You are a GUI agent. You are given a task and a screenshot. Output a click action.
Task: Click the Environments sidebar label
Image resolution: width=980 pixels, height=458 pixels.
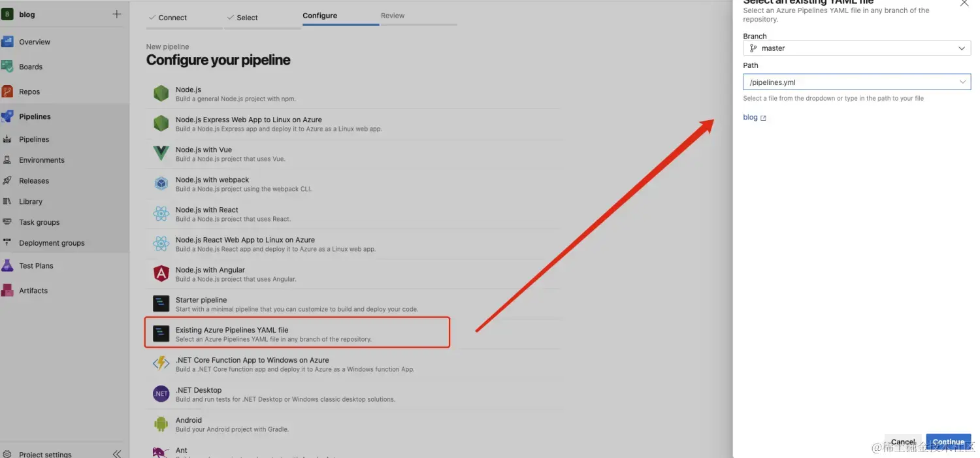pos(42,160)
